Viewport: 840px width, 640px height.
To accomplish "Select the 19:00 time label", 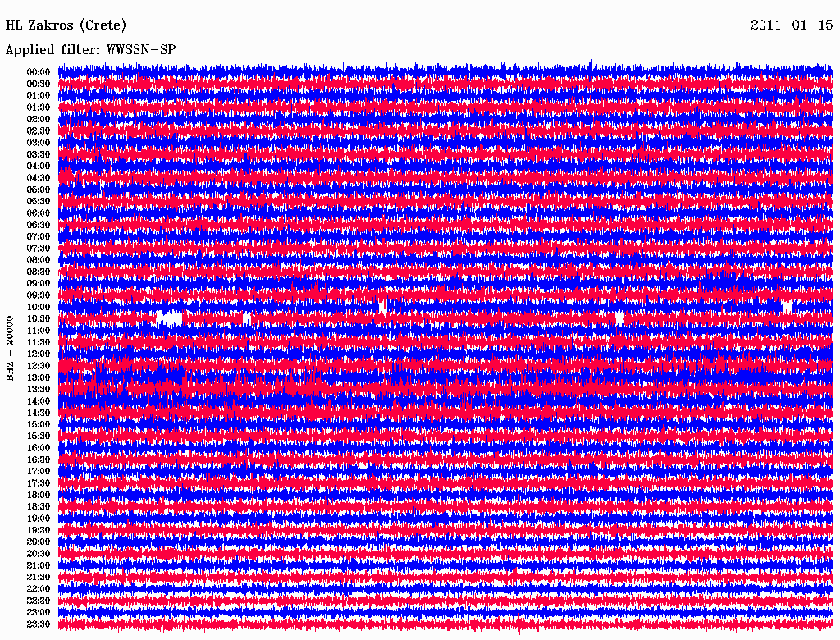I will click(39, 519).
